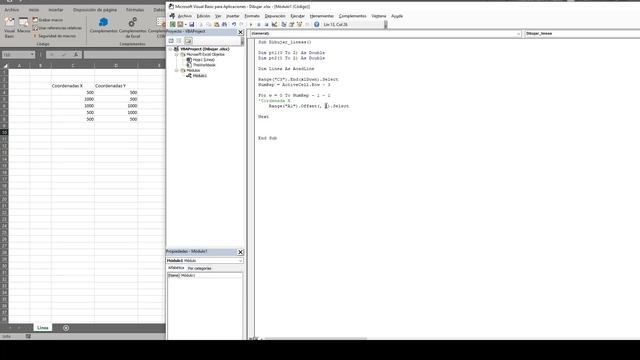Click the View Microsoft Excel toolbar icon
640x360 pixels.
click(173, 24)
